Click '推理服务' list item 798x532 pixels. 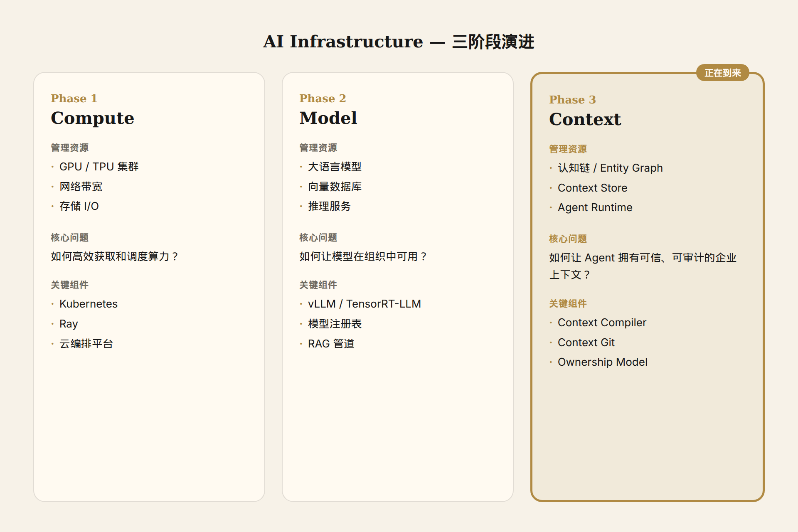click(x=329, y=206)
